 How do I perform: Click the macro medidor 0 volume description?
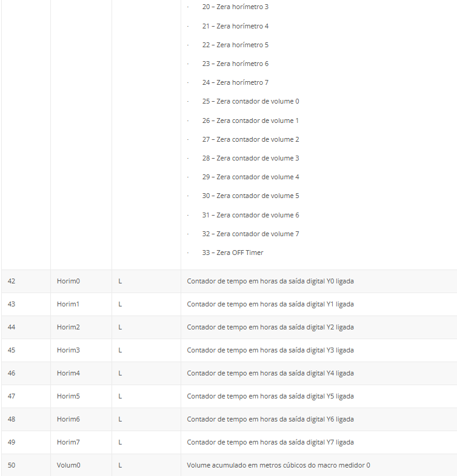[x=278, y=465]
